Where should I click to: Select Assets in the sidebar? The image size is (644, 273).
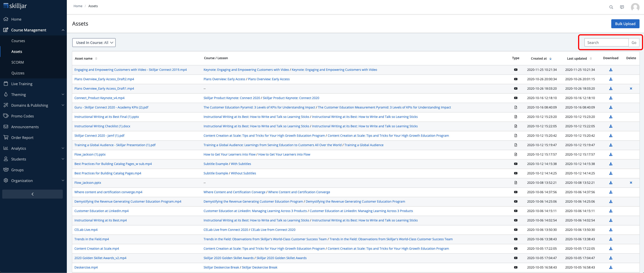point(17,52)
